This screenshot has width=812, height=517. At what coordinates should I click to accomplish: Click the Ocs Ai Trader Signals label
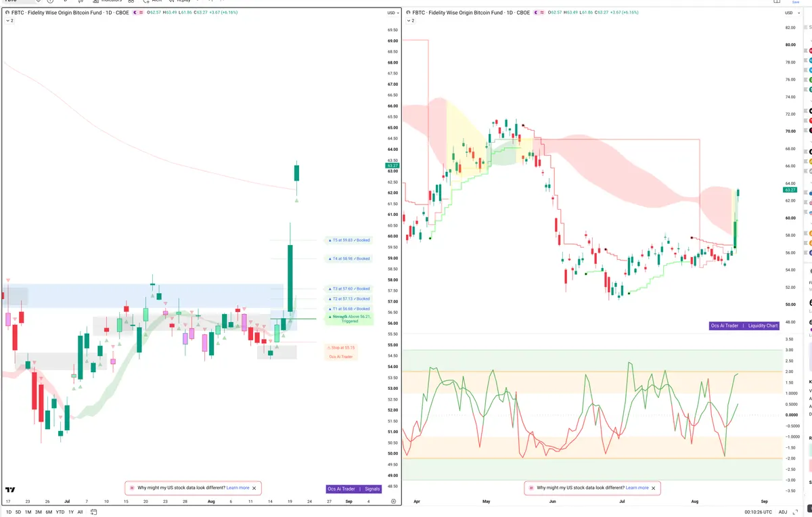(354, 489)
